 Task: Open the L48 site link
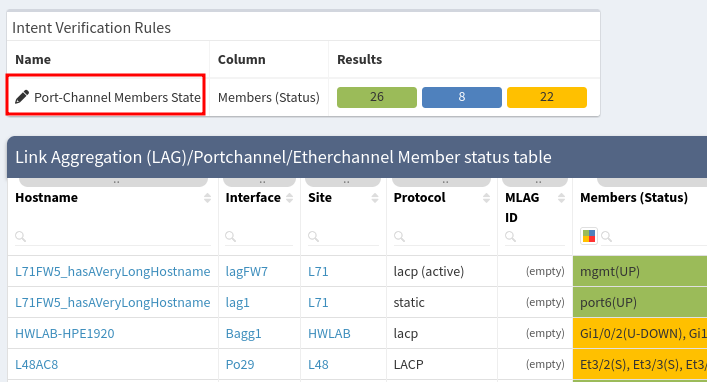click(318, 364)
